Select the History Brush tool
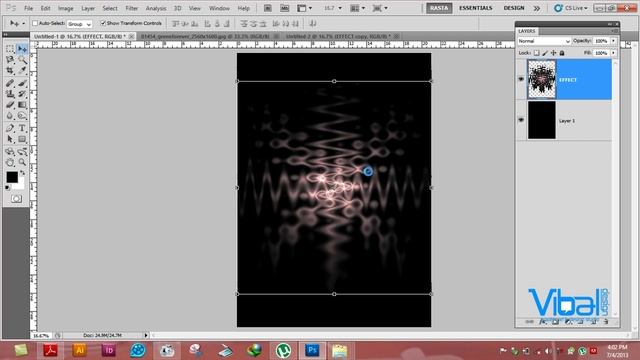Viewport: 640px width, 360px height. coord(22,94)
